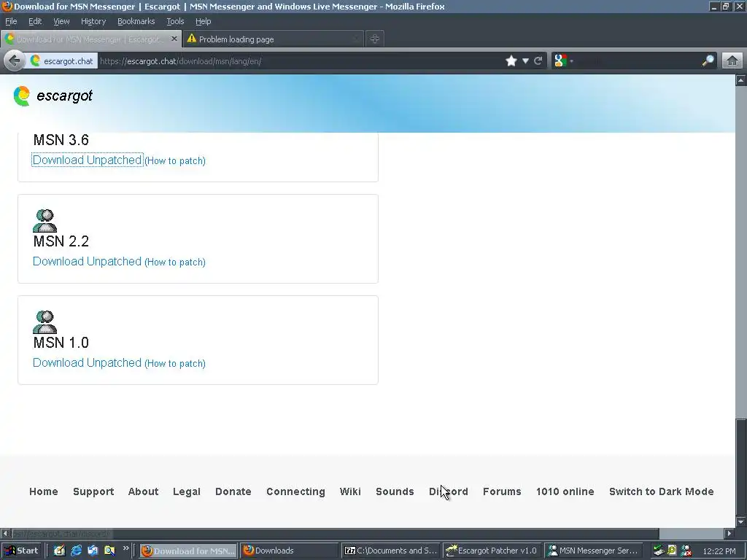Click the Escargot logo in header
This screenshot has width=747, height=560.
53,96
